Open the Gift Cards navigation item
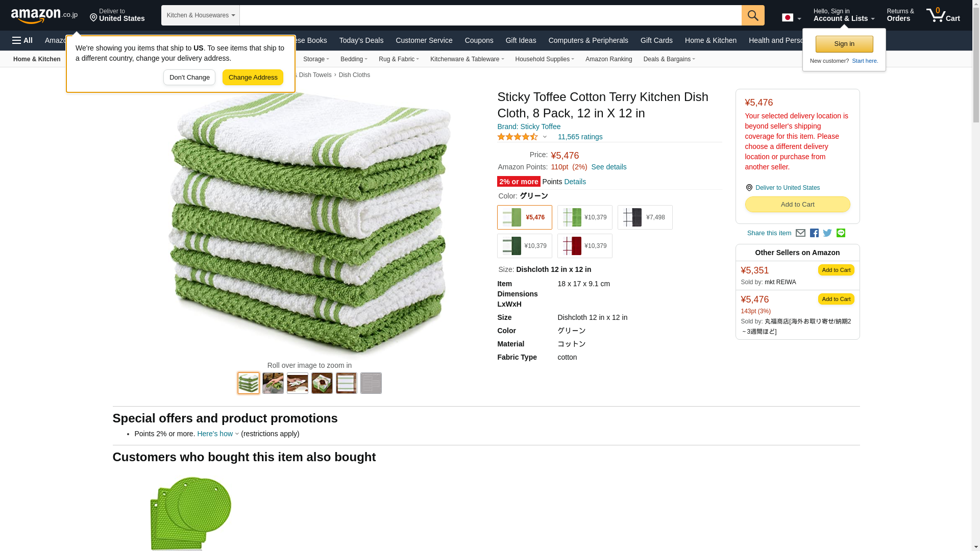This screenshot has width=980, height=551. click(x=656, y=40)
